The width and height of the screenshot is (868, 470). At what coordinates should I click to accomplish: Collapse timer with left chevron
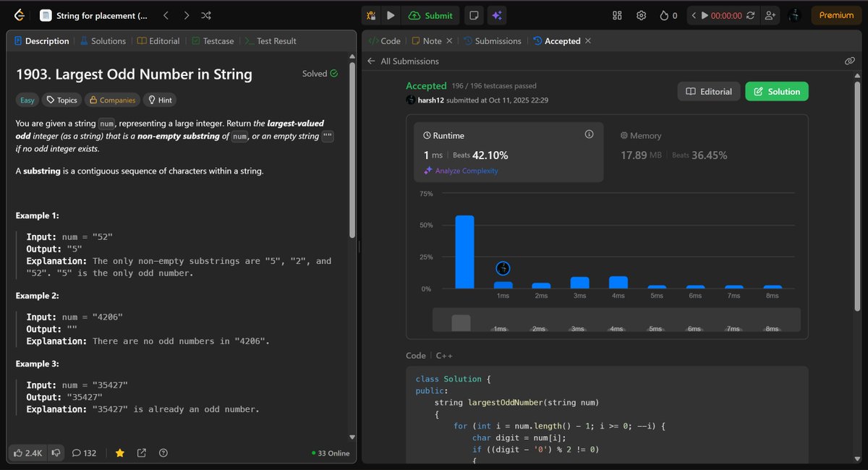click(x=694, y=15)
